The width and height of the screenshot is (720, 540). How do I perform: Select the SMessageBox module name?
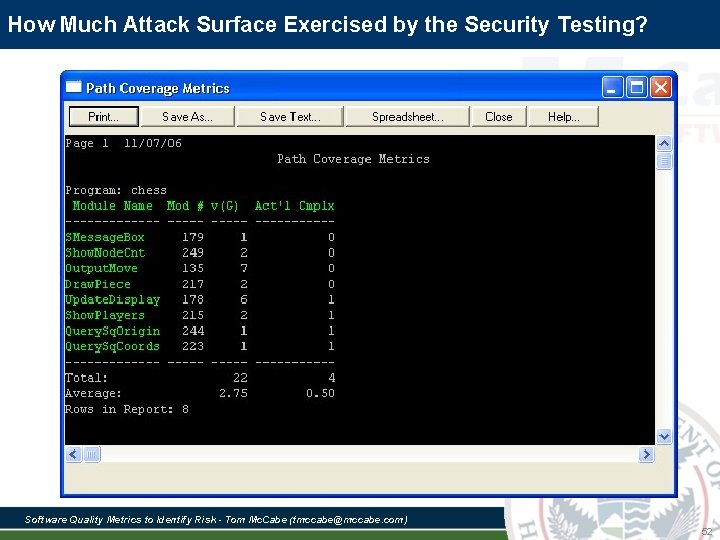pos(105,237)
